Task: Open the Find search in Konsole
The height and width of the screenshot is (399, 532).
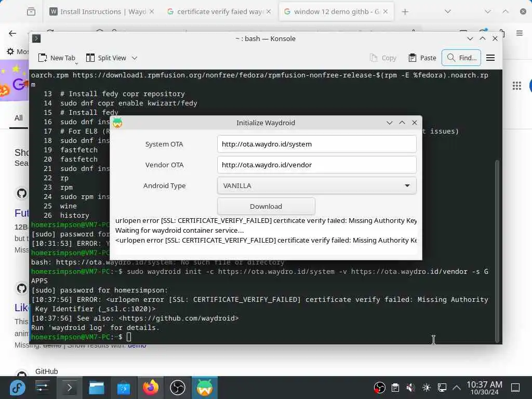Action: coord(461,58)
